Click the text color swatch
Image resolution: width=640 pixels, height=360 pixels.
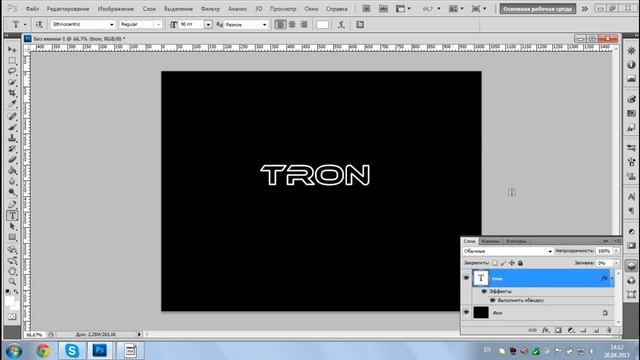coord(322,24)
